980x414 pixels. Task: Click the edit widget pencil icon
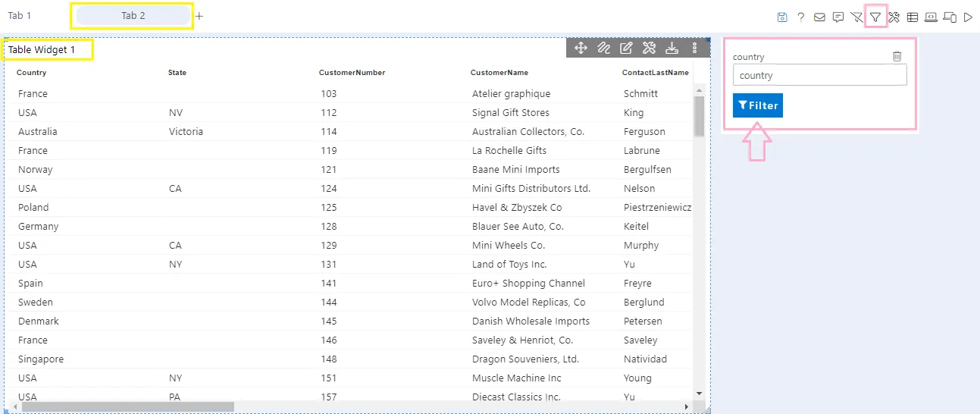(x=626, y=48)
